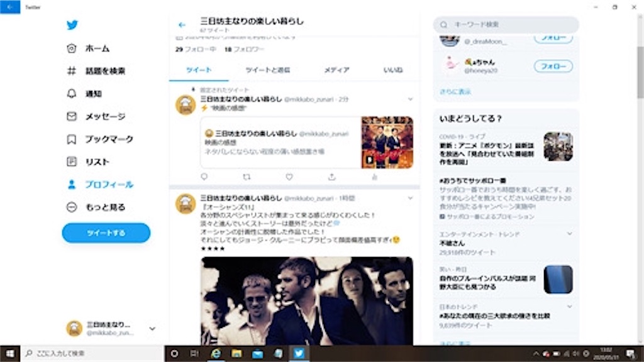Open リスト lists
Screen dimensions: 644x362
(88, 162)
